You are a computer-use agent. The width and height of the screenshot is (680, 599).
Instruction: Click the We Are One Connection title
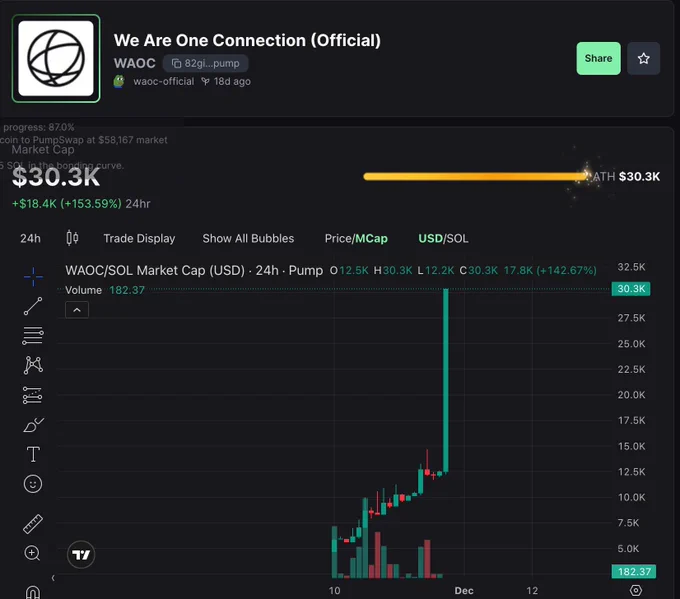click(247, 40)
